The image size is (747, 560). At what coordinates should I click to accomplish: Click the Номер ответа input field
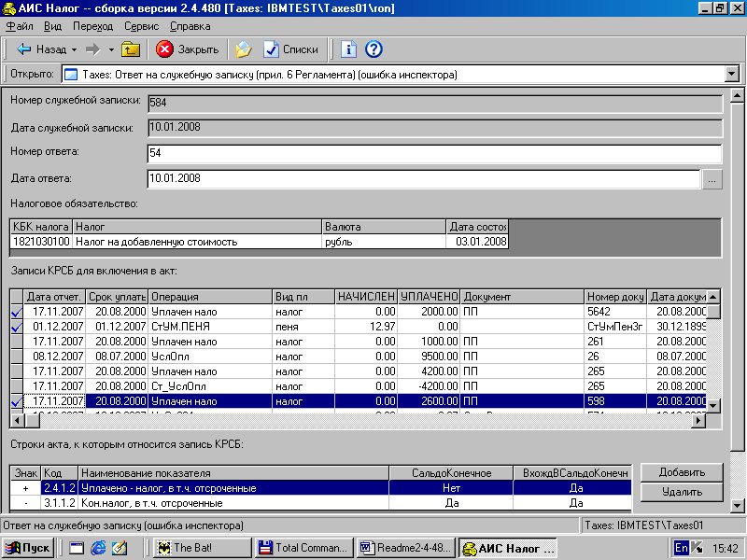tap(434, 153)
